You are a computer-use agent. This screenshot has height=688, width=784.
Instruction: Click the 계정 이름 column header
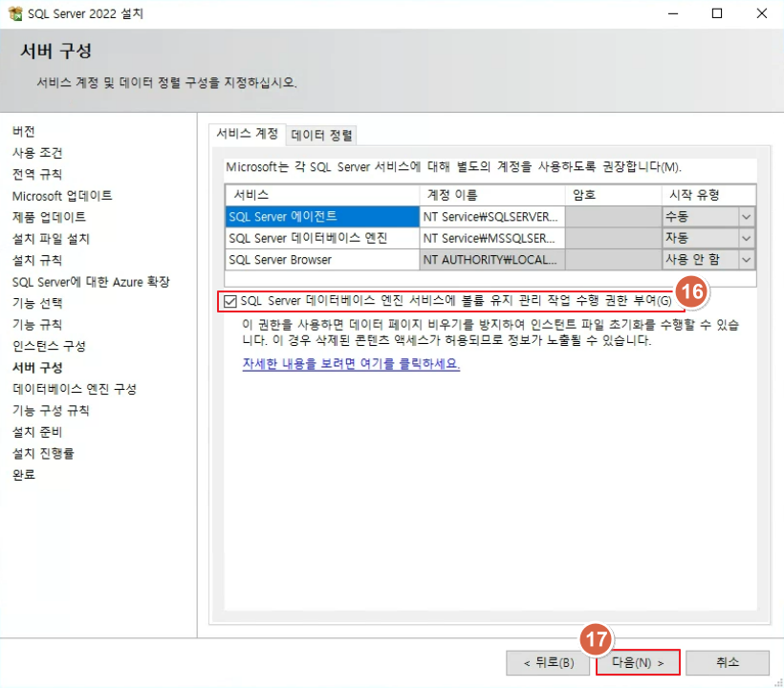492,195
